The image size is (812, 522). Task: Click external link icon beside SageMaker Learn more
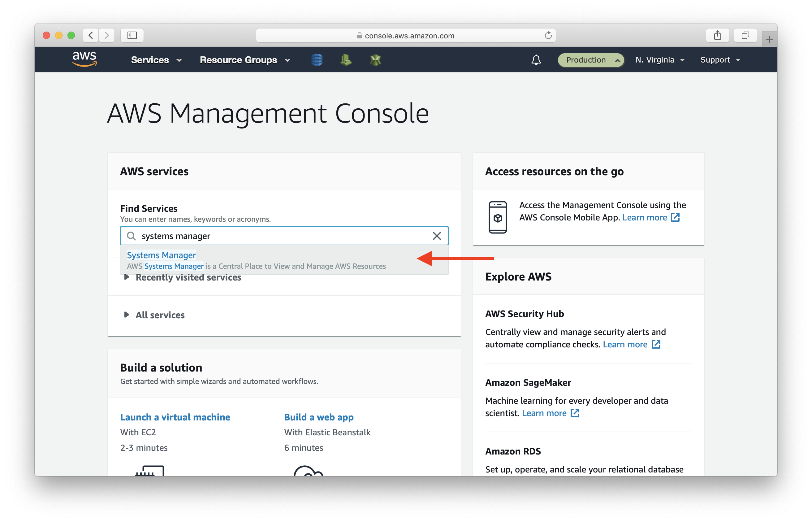(575, 413)
